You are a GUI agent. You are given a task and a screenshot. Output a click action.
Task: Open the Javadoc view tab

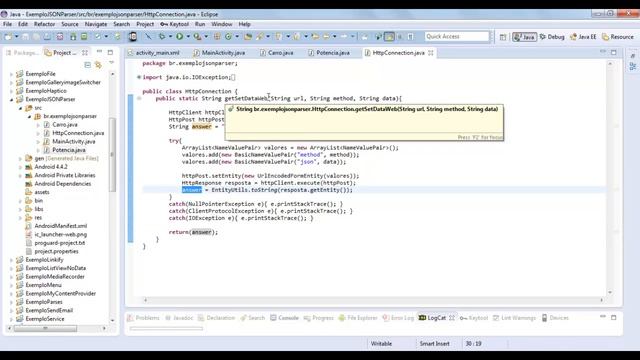(179, 318)
